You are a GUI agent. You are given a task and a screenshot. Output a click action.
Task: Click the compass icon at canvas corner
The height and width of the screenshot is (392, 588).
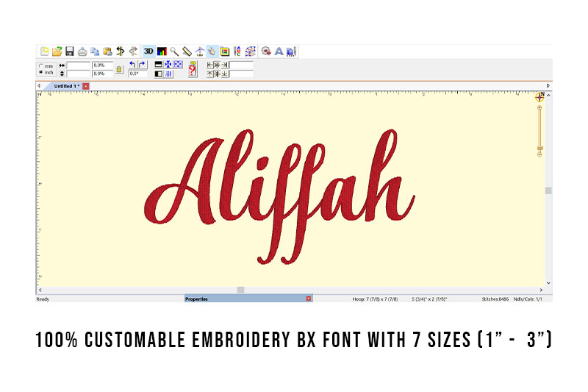pos(539,97)
